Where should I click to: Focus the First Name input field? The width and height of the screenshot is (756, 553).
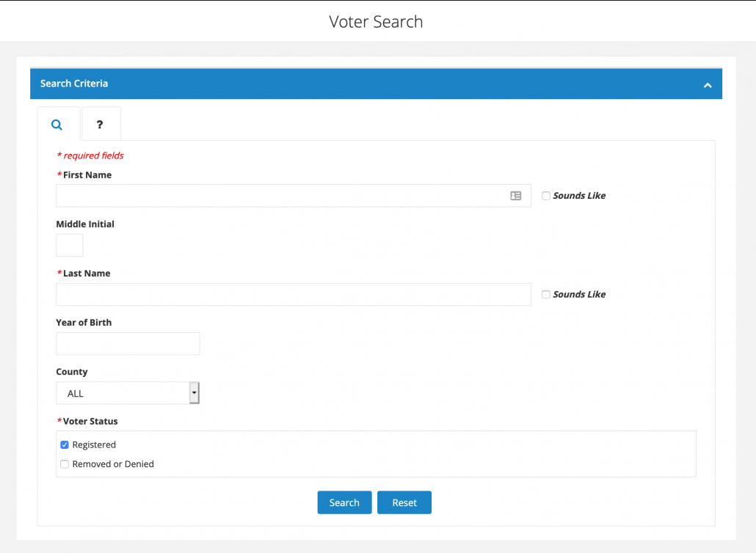click(293, 196)
